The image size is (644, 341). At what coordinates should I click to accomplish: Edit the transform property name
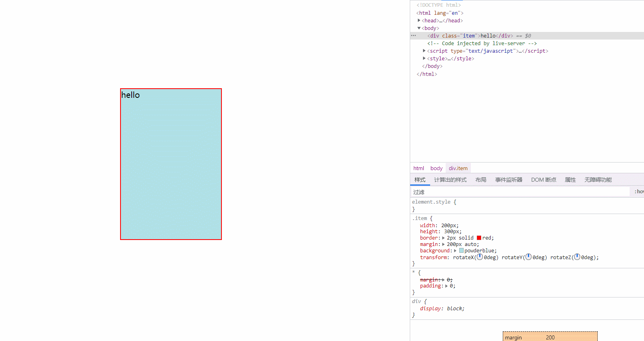(x=434, y=258)
